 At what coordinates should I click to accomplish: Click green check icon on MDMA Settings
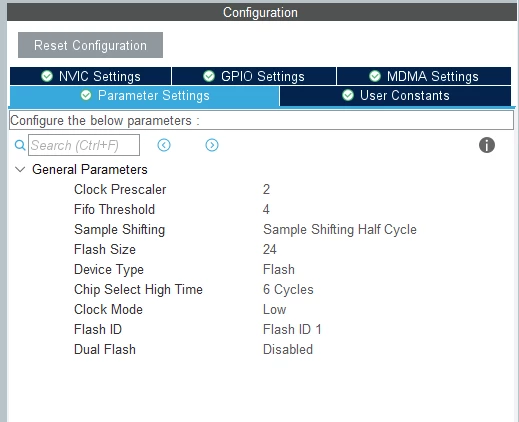tap(375, 76)
